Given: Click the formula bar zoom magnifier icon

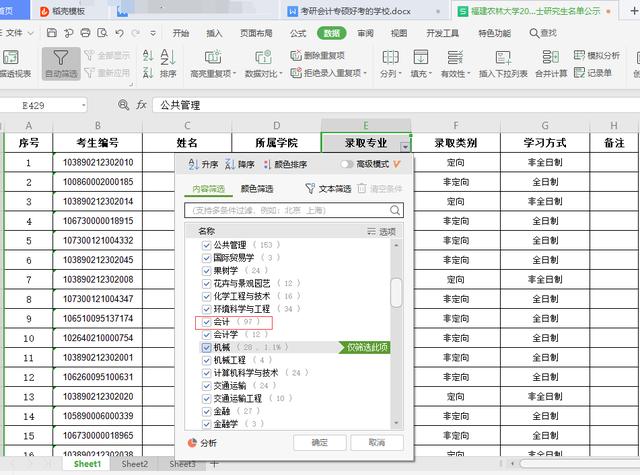Looking at the screenshot, I should tap(124, 104).
